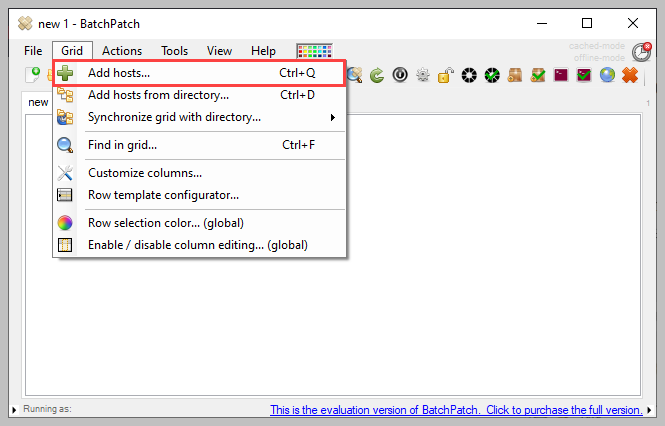This screenshot has height=426, width=665.
Task: Click the package box with green check icon
Action: click(538, 75)
